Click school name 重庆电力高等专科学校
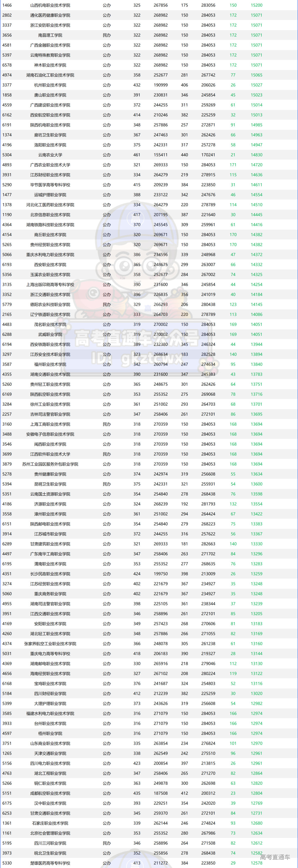 pos(50,654)
